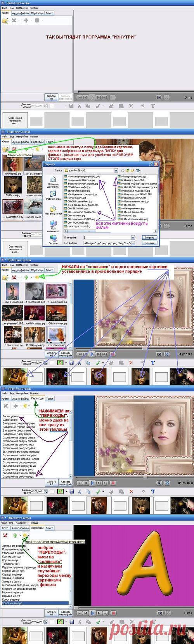
Task: Select 'Мой компьютер' in Открыть dialog sidebar
Action: (x=53, y=226)
